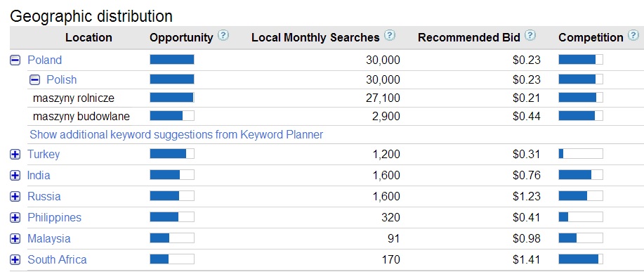The width and height of the screenshot is (644, 272).
Task: Click Poland's opportunity bar
Action: point(172,60)
